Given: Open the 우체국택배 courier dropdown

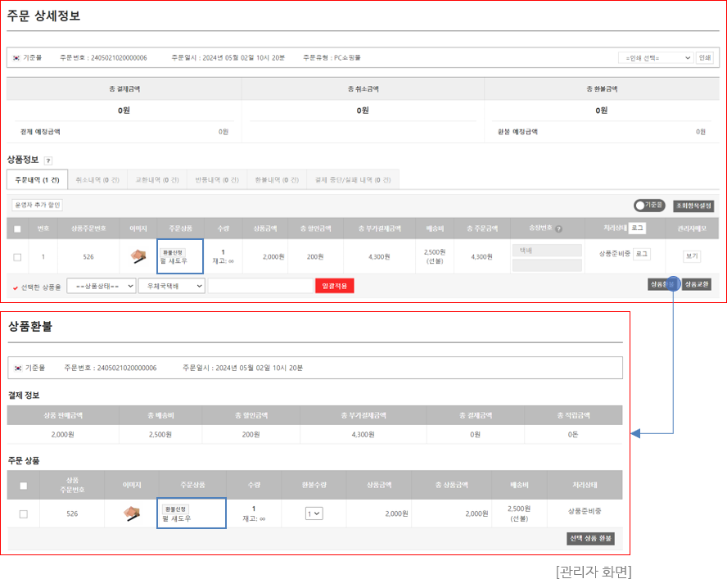Looking at the screenshot, I should (x=170, y=286).
